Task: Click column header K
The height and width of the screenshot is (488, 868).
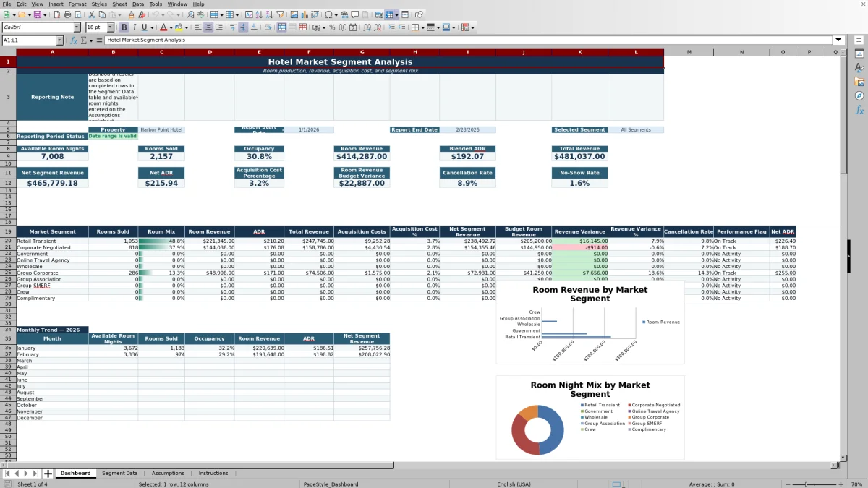Action: click(x=579, y=52)
